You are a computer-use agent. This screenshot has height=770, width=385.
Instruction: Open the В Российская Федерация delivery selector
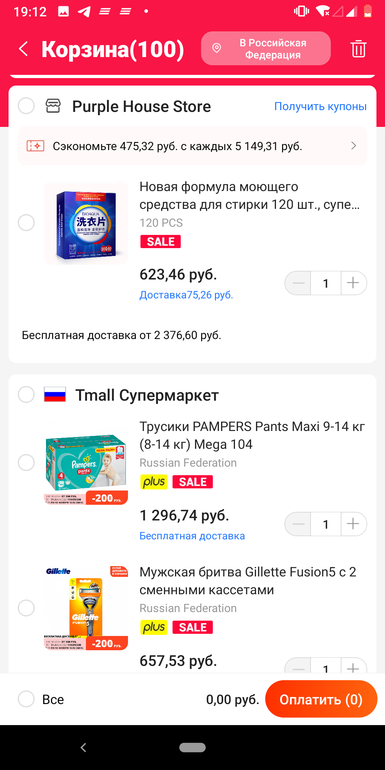[x=266, y=49]
